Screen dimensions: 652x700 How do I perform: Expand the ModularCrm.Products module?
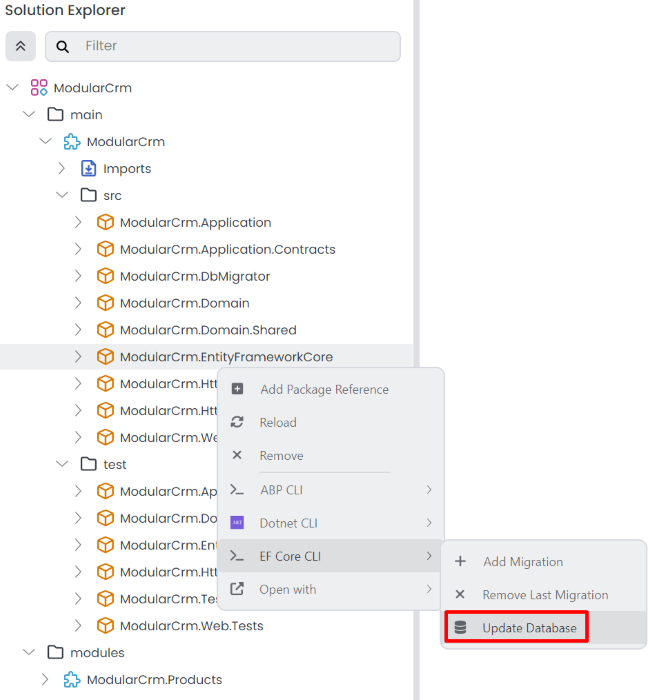coord(45,679)
